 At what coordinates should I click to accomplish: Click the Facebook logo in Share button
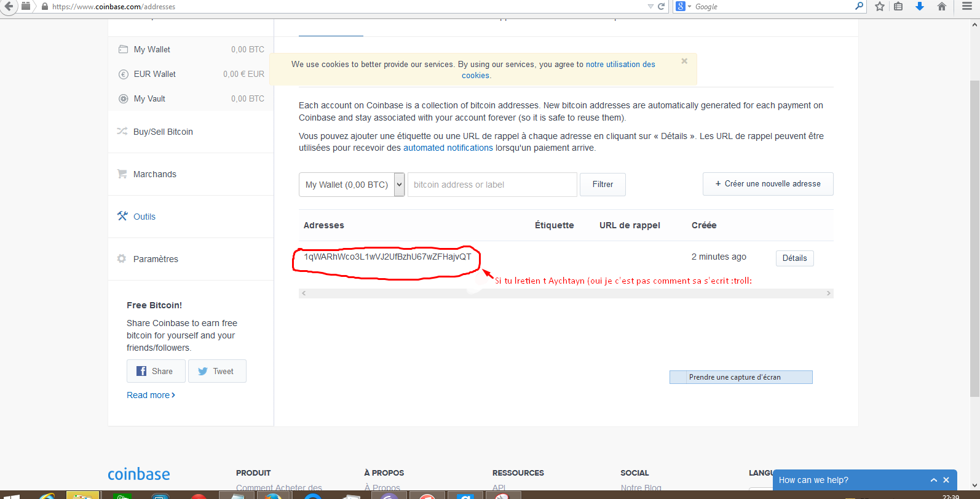click(x=141, y=371)
